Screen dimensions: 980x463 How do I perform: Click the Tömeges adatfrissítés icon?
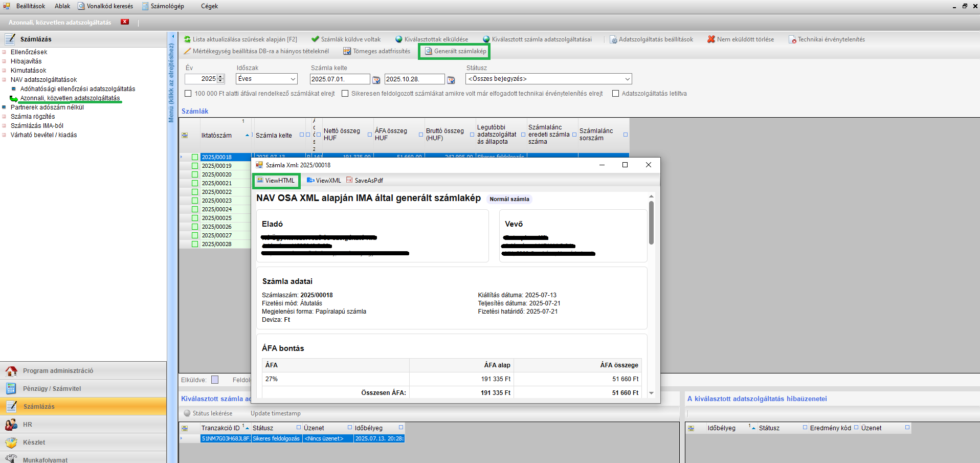(347, 51)
